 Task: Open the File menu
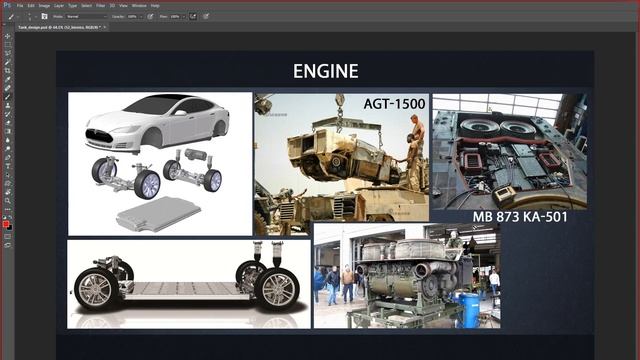(20, 6)
